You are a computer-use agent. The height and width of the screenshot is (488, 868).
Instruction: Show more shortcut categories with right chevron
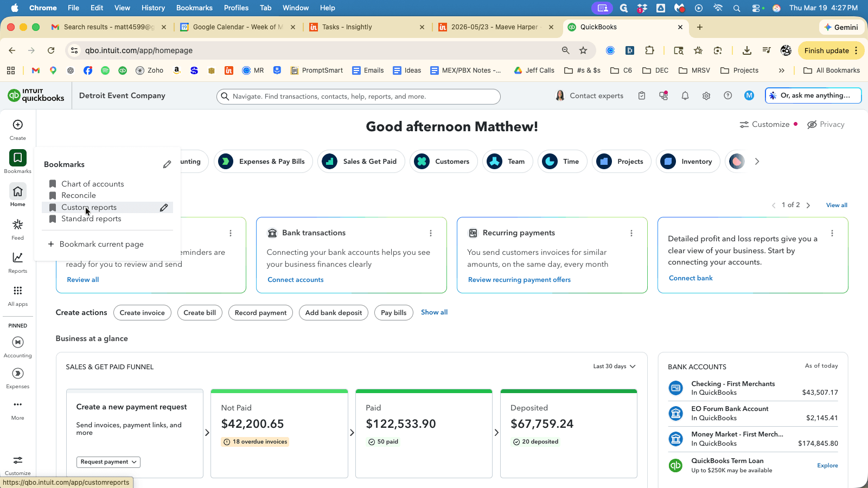tap(757, 162)
